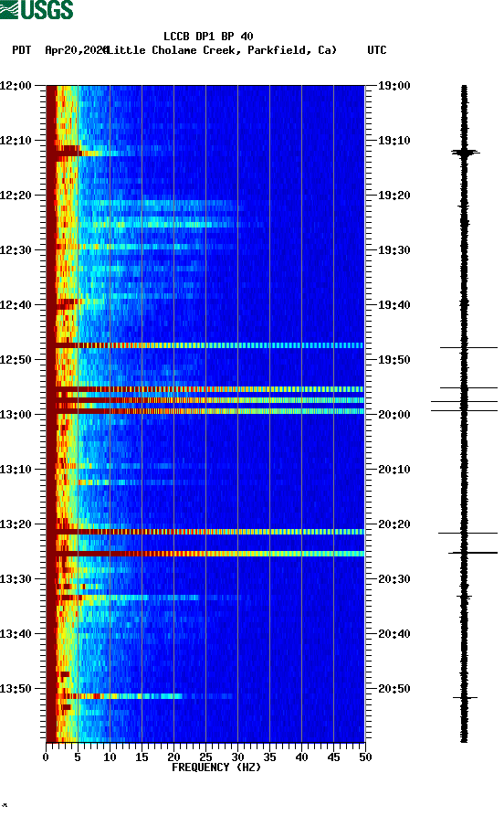Click the 'UTC' timezone label
Image resolution: width=504 pixels, height=815 pixels.
click(x=377, y=50)
